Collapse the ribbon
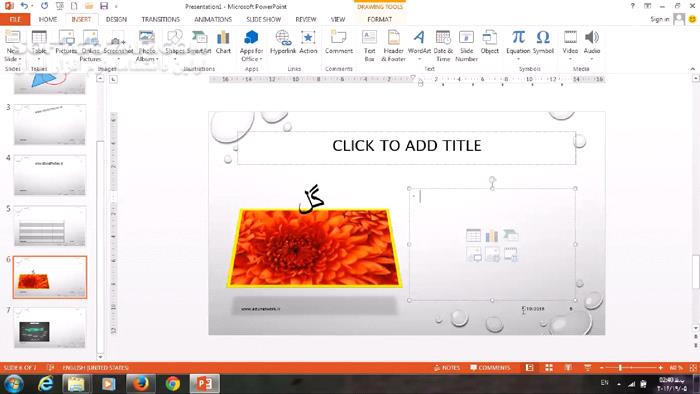 pyautogui.click(x=692, y=69)
